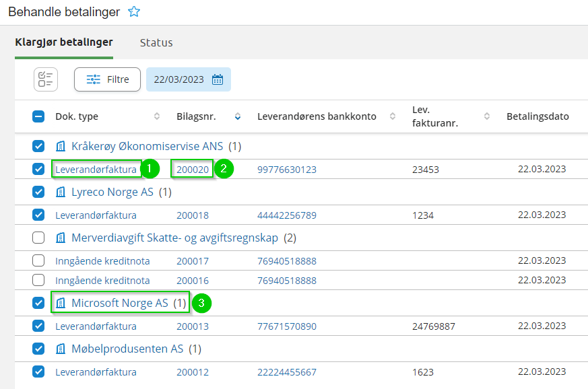Switch to the Klargjør betalinger tab
588x389 pixels.
(64, 42)
